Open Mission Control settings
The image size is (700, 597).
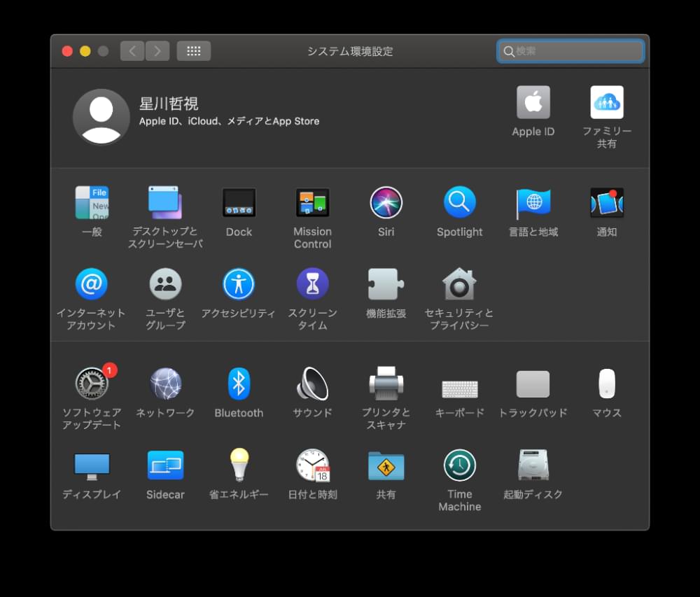click(312, 203)
